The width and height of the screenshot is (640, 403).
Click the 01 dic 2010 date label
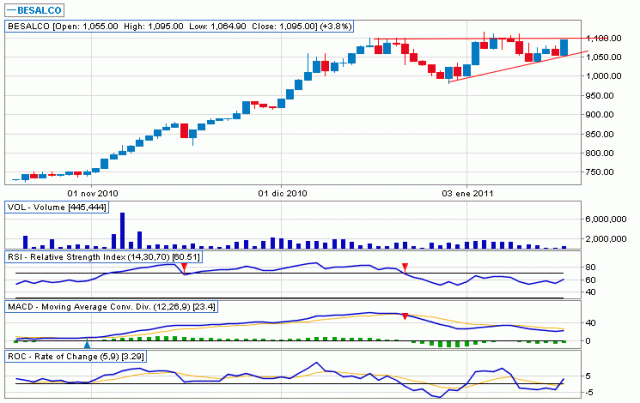pyautogui.click(x=282, y=193)
